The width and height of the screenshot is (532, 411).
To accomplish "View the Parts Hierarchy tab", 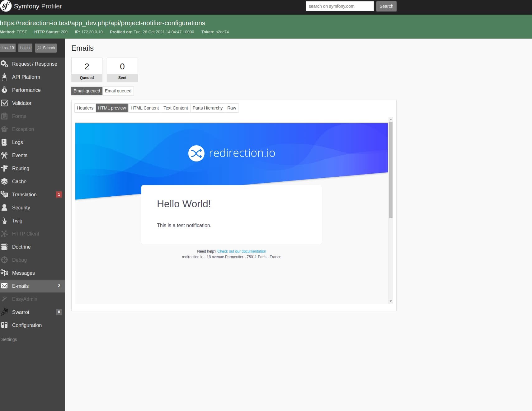I will pos(207,108).
